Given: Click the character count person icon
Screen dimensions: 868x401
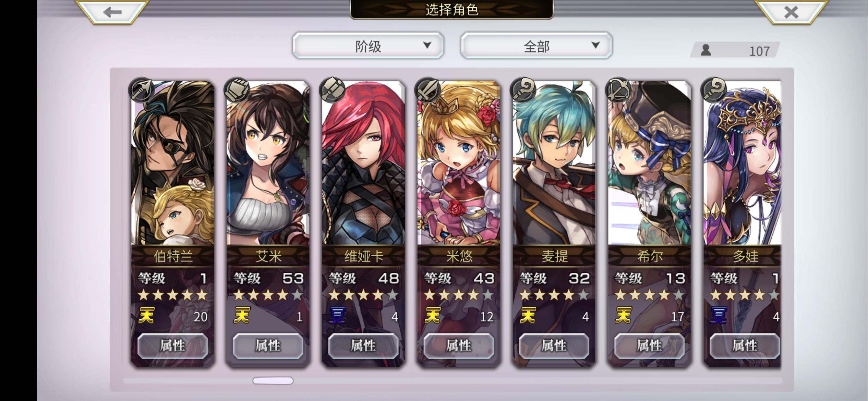Looking at the screenshot, I should [x=706, y=50].
